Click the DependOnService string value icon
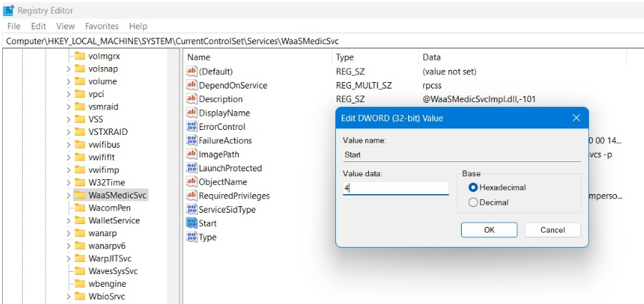Image resolution: width=644 pixels, height=304 pixels. pos(192,86)
